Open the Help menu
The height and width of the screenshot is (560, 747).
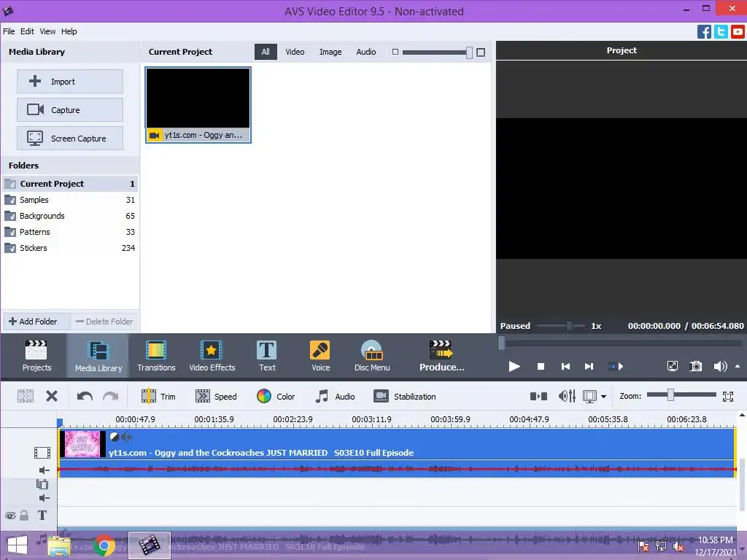(x=69, y=31)
